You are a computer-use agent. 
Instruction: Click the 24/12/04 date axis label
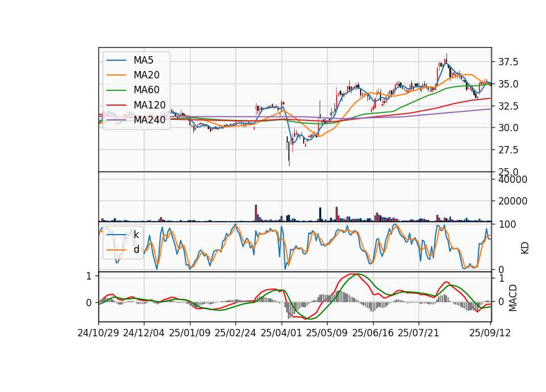pos(144,333)
